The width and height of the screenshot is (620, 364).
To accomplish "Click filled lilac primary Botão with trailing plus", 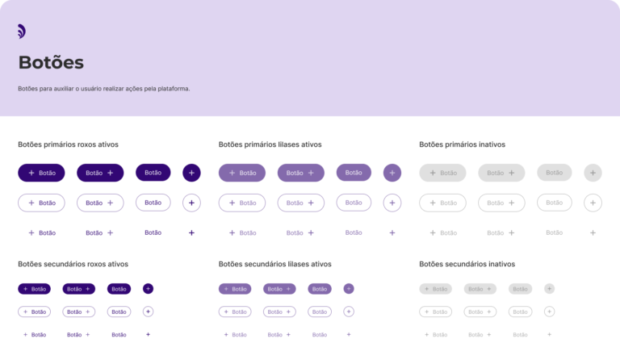I will click(301, 173).
